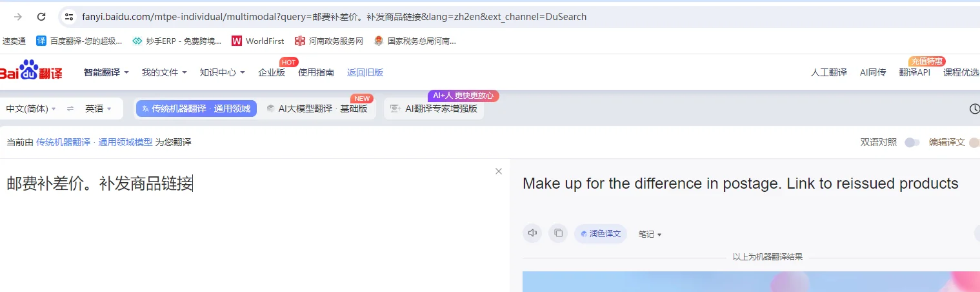The height and width of the screenshot is (292, 980).
Task: Click the Baidu 翻译 logo
Action: tap(31, 70)
